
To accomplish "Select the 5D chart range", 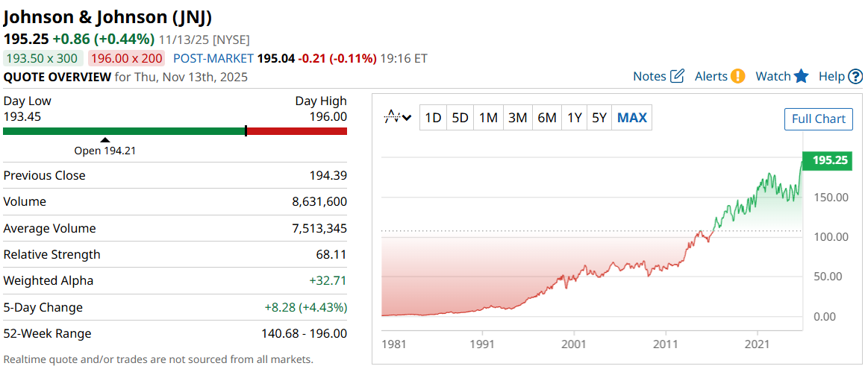I will (x=460, y=118).
